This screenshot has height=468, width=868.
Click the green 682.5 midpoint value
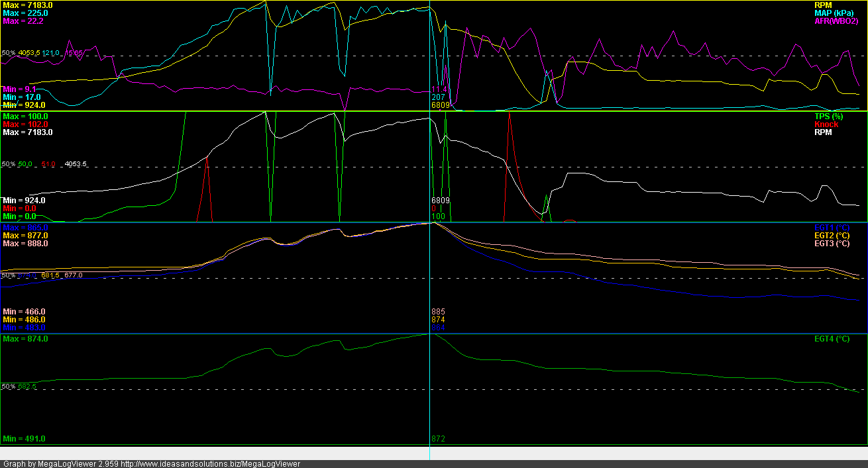(x=27, y=387)
